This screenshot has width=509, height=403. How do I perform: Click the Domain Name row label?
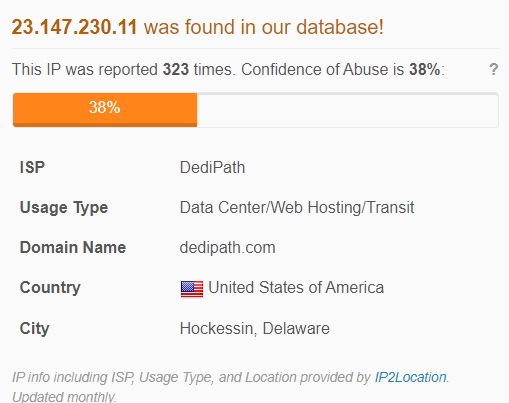(x=73, y=248)
